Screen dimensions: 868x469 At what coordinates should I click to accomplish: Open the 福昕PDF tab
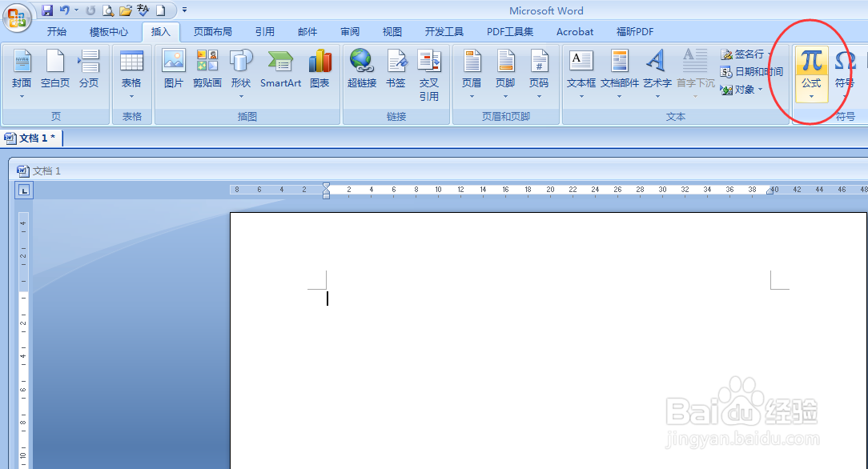[x=635, y=31]
